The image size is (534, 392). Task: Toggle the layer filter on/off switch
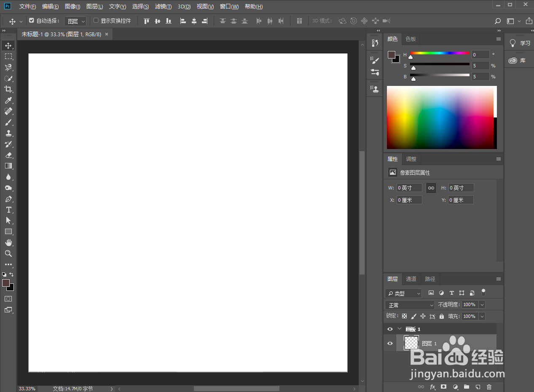pos(483,292)
